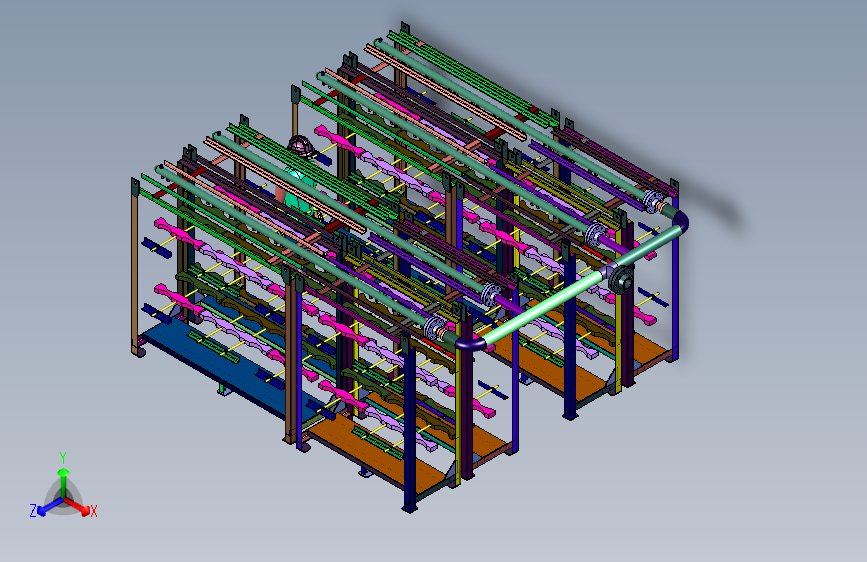Select the purple pipe elbow at the front rack
The width and height of the screenshot is (867, 562).
pos(470,343)
